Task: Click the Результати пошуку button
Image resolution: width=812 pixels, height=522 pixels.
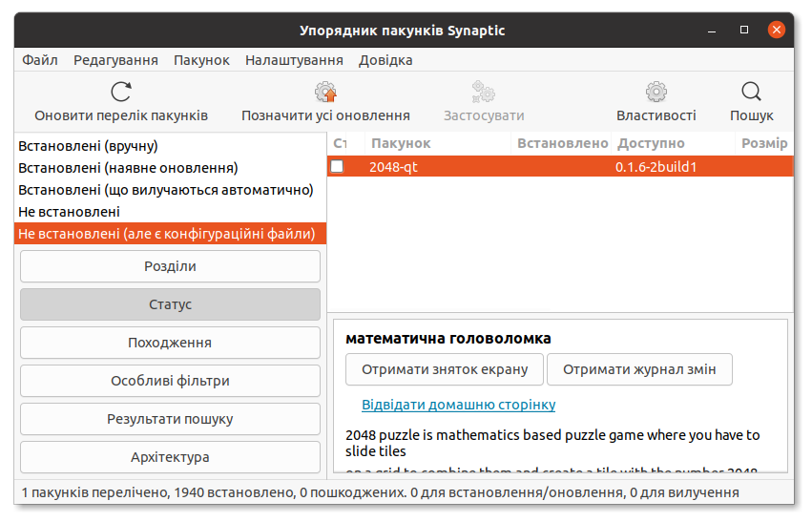Action: click(x=170, y=419)
